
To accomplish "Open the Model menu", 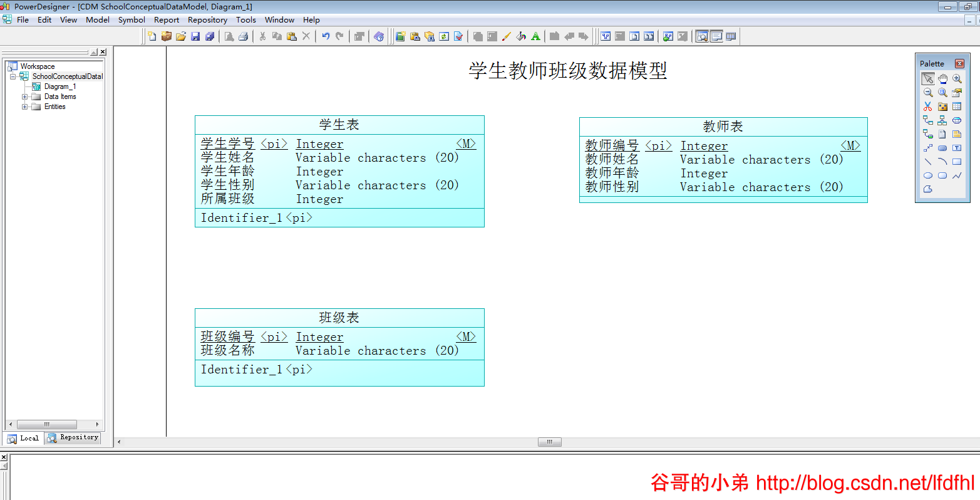I will [x=98, y=19].
